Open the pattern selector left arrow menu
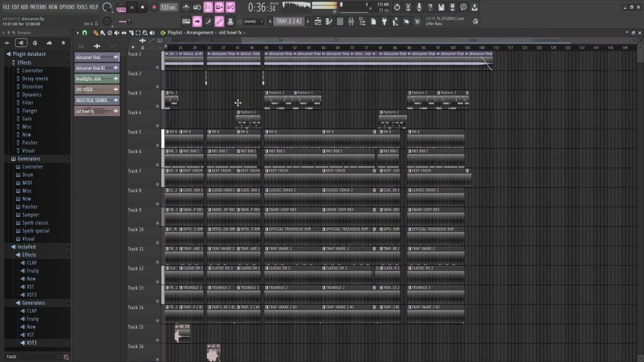644x362 pixels. [270, 22]
